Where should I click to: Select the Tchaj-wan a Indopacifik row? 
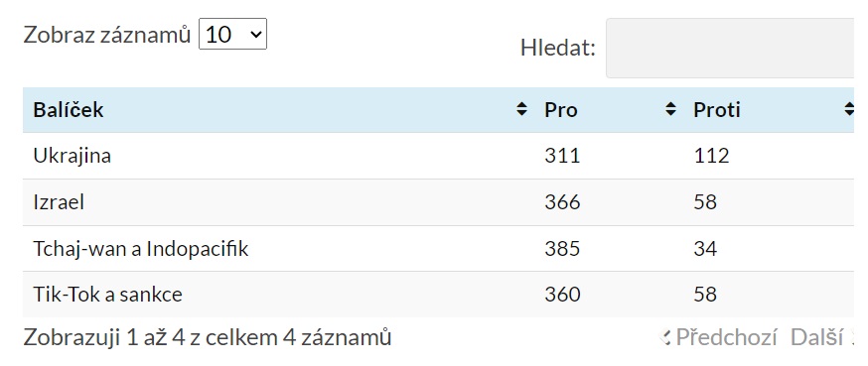[438, 249]
